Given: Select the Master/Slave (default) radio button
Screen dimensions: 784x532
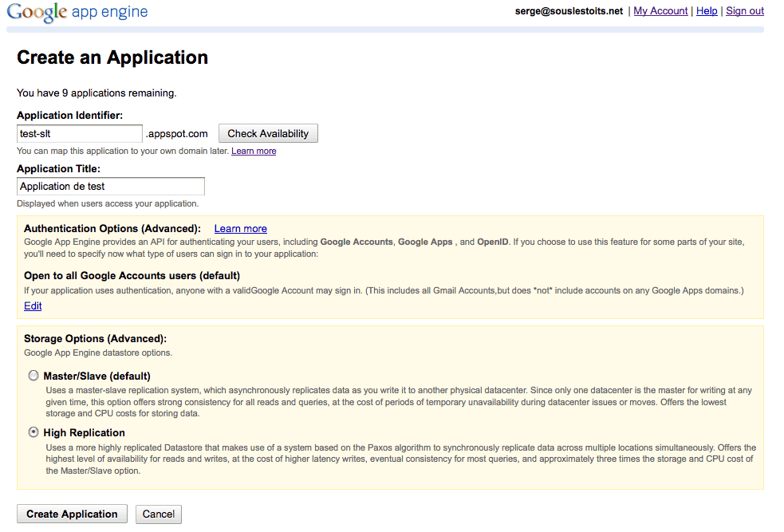Looking at the screenshot, I should pyautogui.click(x=33, y=376).
